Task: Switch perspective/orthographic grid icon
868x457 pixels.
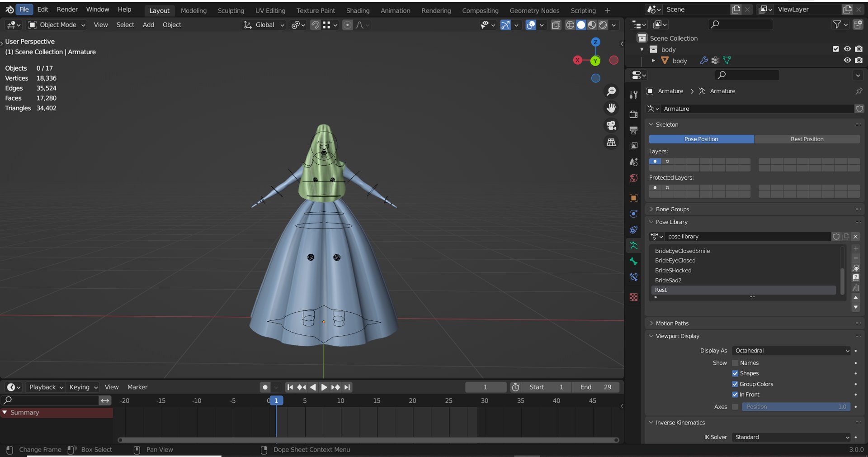Action: [x=611, y=142]
